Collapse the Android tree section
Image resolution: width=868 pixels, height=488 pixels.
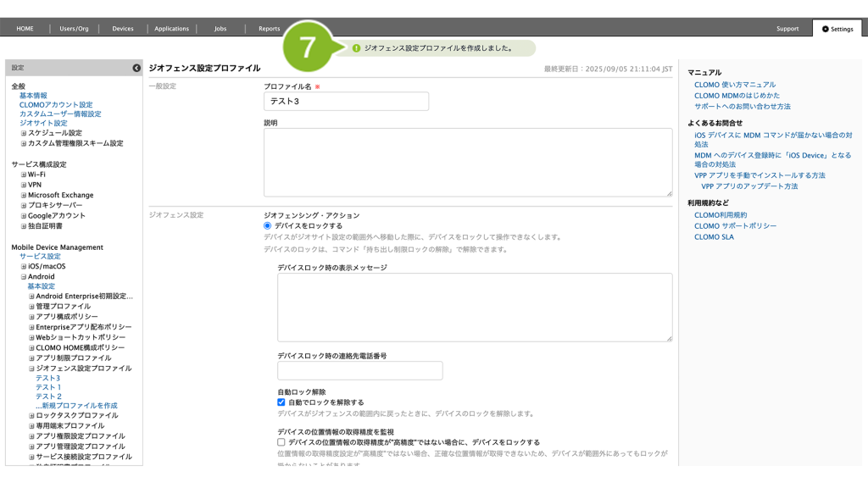pyautogui.click(x=24, y=277)
